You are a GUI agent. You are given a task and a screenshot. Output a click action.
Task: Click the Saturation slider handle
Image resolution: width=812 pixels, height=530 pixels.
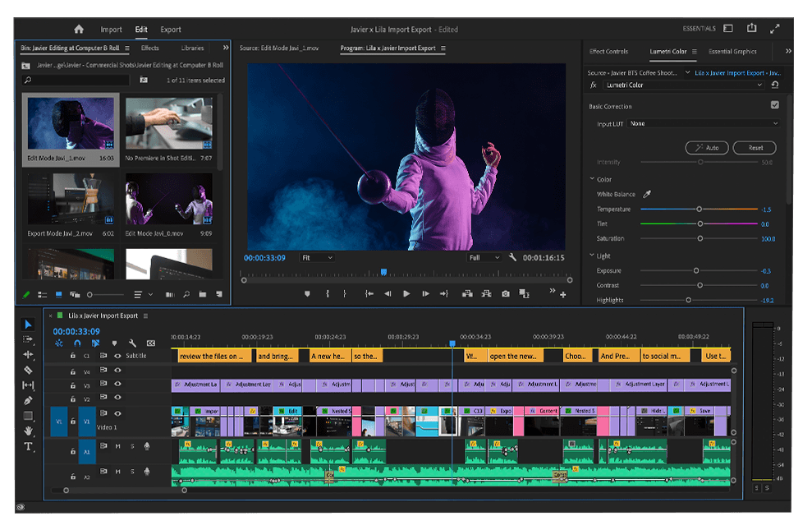point(700,239)
